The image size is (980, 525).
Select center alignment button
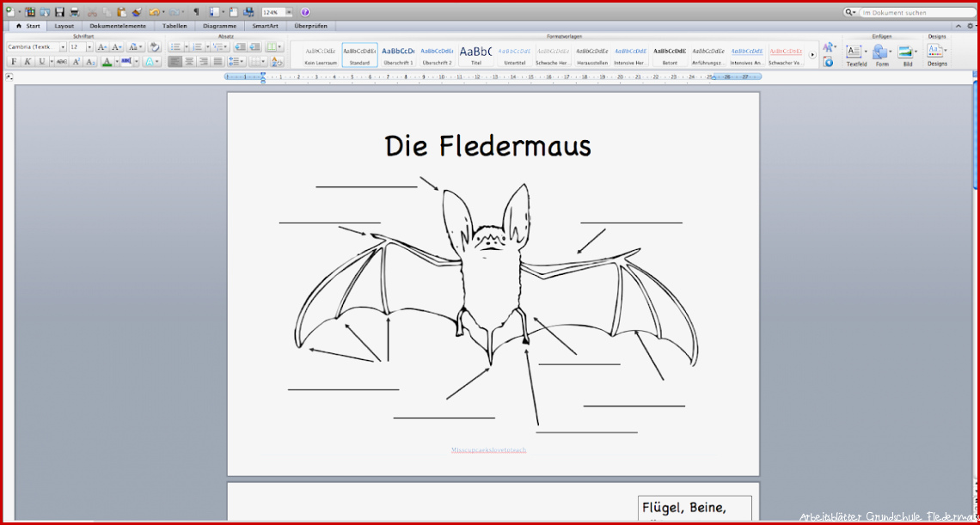click(x=189, y=61)
